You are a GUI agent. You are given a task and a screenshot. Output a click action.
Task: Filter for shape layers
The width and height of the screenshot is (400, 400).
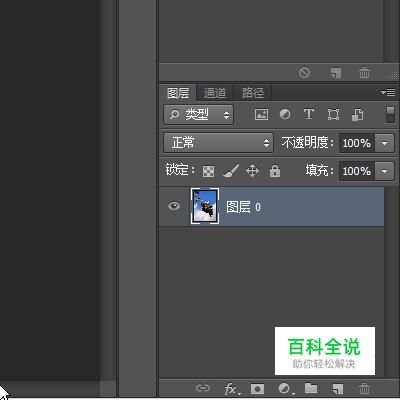[x=333, y=115]
